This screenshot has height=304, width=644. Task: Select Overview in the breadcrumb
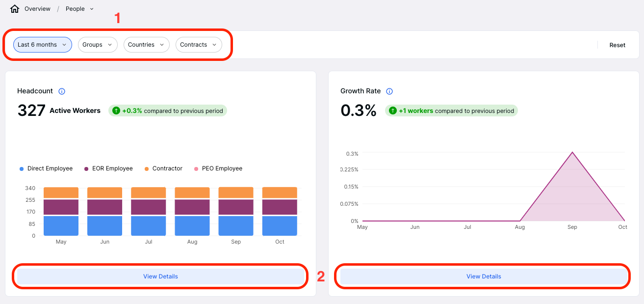pos(36,8)
